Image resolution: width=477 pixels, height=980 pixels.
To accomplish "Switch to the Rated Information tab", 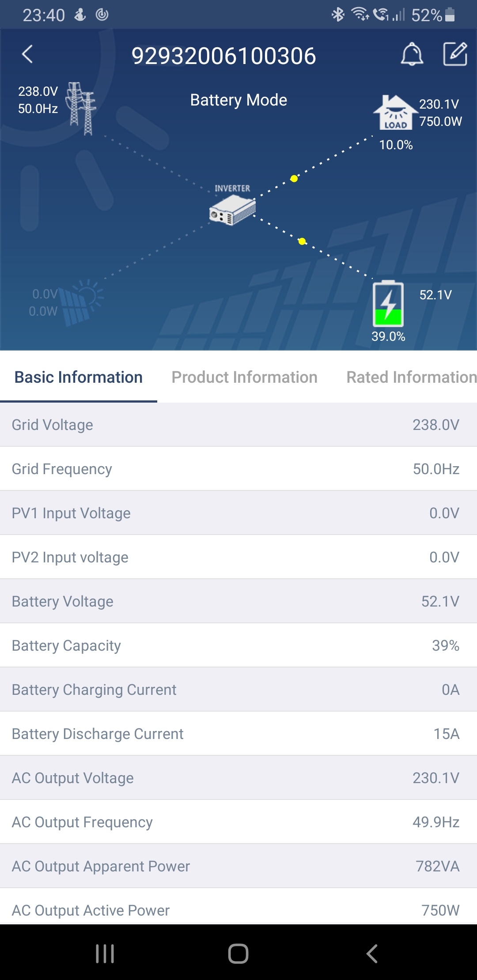I will pyautogui.click(x=411, y=377).
